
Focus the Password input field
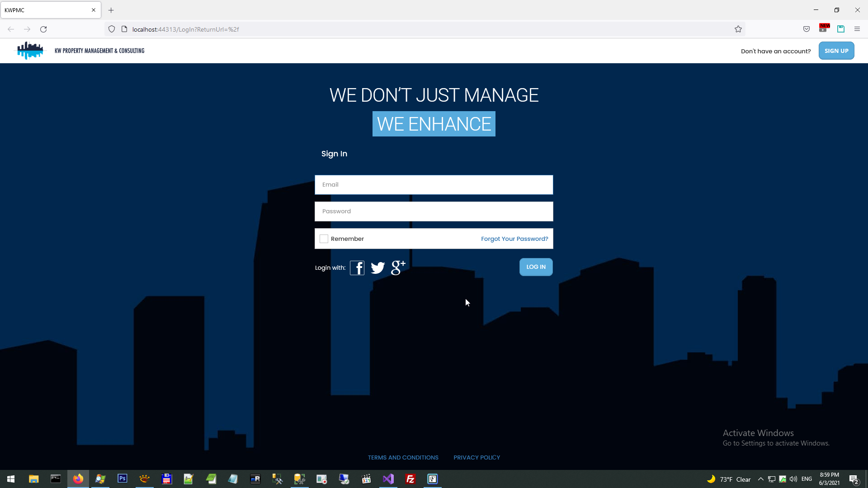(x=434, y=211)
